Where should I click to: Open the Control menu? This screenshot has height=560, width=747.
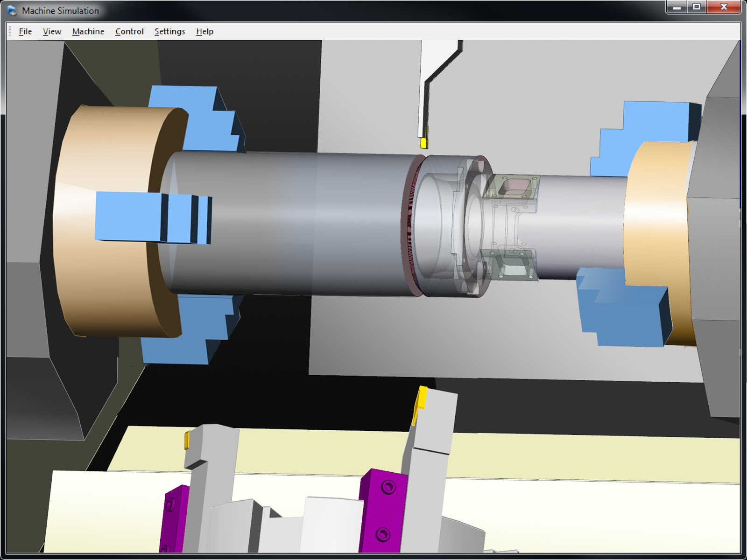(x=129, y=31)
